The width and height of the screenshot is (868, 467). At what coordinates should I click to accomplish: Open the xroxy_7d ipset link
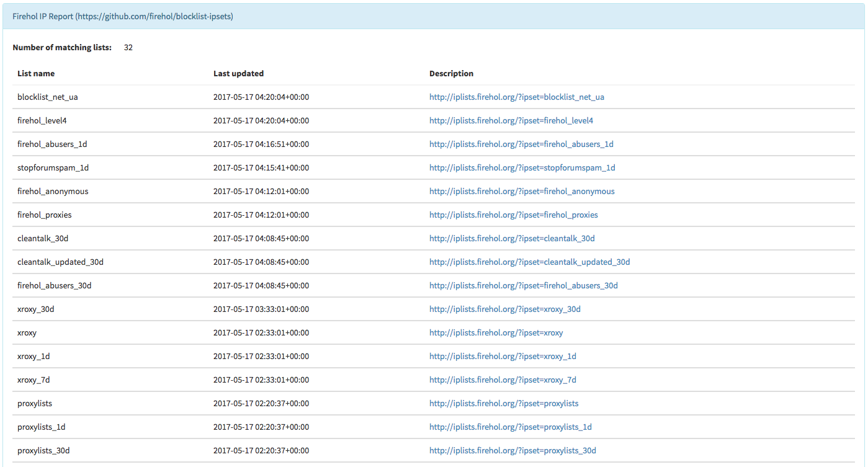pos(503,380)
